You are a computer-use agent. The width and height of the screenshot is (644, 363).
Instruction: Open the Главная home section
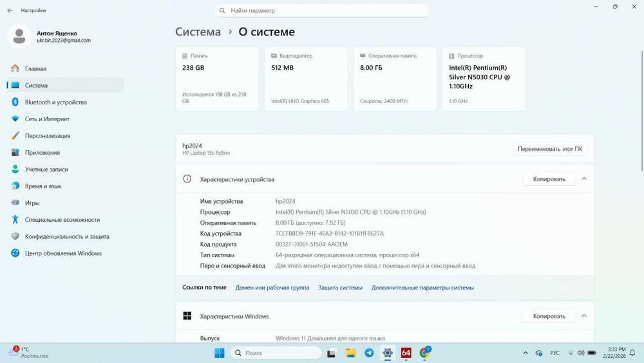[x=65, y=68]
